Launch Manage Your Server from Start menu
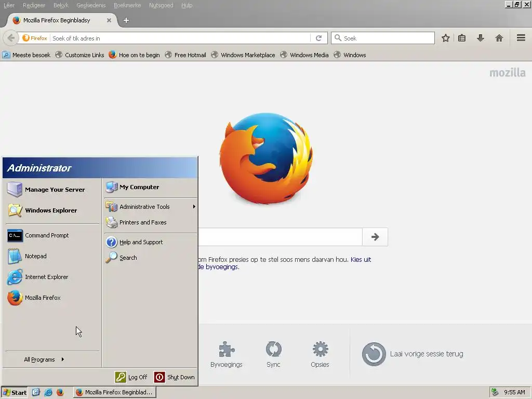Image resolution: width=532 pixels, height=399 pixels. tap(52, 189)
